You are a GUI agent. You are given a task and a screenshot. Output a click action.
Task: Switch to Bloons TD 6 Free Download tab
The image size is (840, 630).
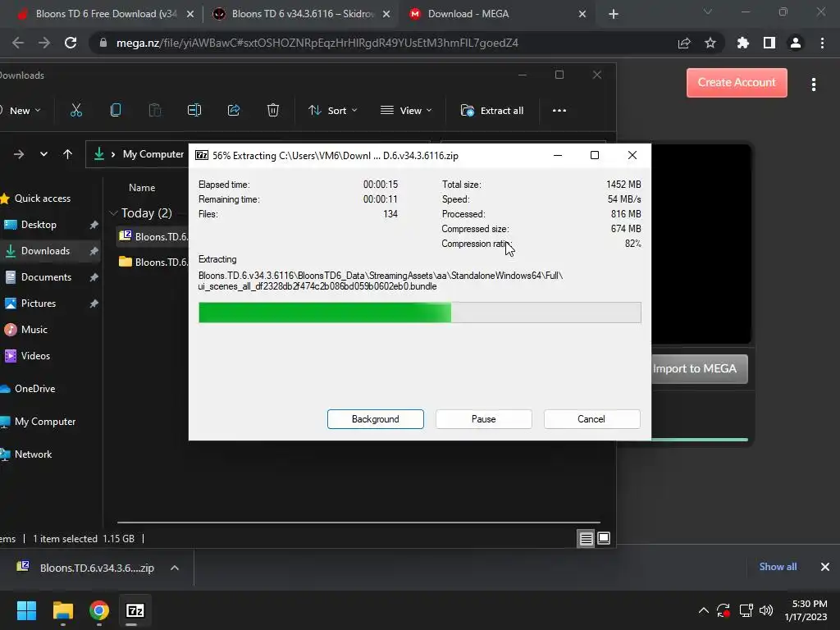click(106, 14)
